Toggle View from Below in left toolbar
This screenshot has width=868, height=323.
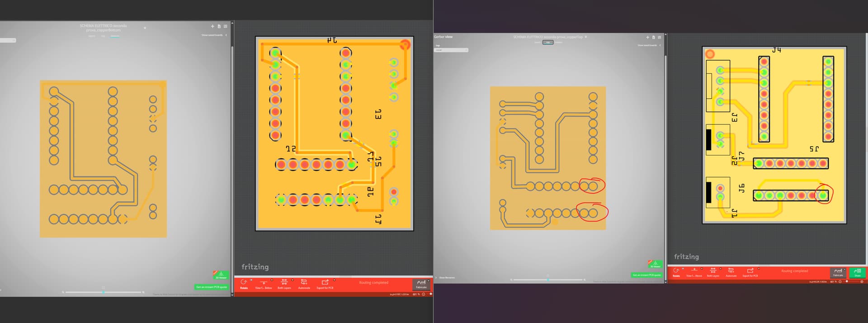(263, 283)
